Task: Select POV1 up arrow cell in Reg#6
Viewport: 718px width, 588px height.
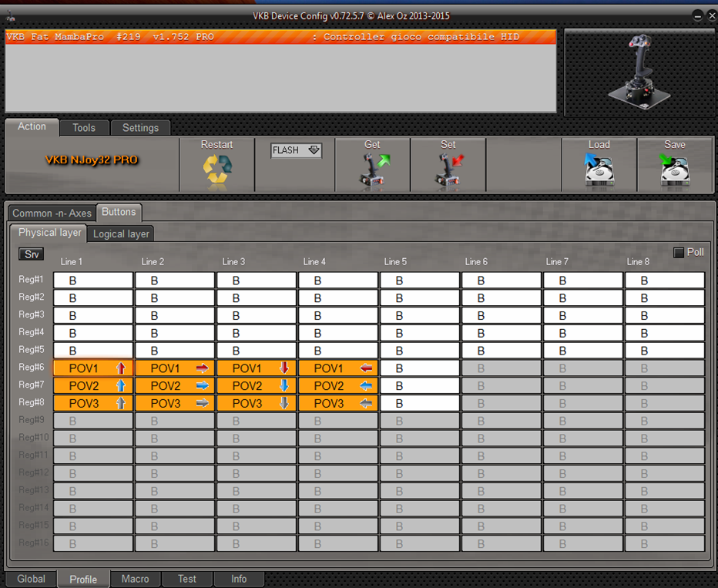Action: [x=93, y=368]
